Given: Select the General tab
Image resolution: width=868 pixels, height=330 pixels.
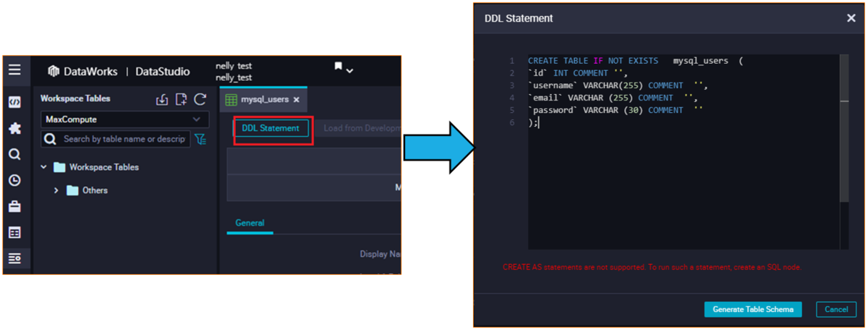Looking at the screenshot, I should click(250, 223).
